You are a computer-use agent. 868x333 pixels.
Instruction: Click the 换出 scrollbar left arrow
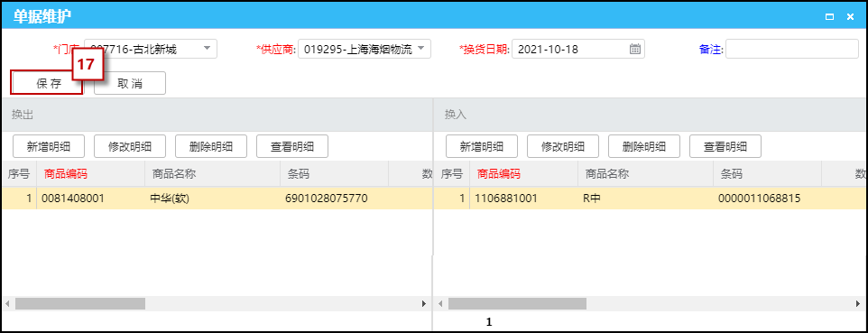click(7, 303)
